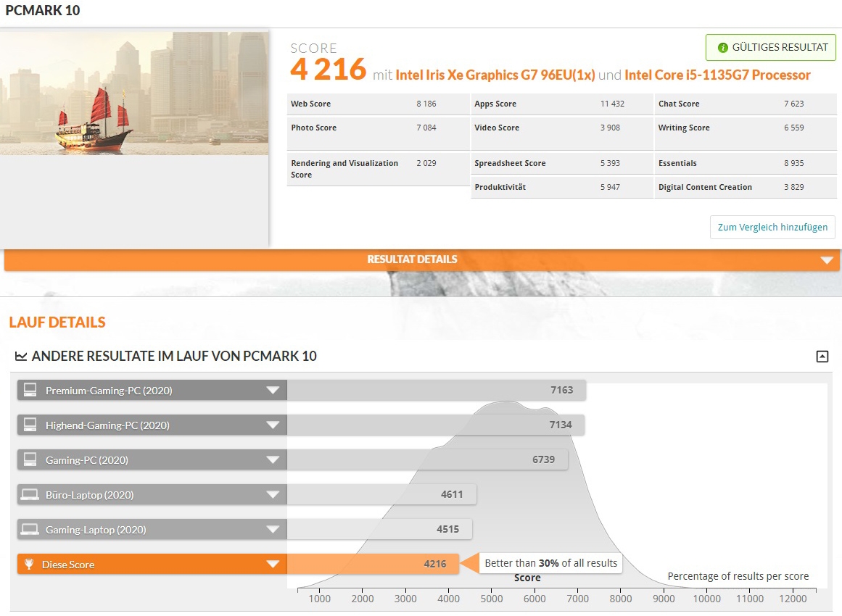Image resolution: width=842 pixels, height=616 pixels.
Task: Click trophy icon of Diese Score row
Action: [x=29, y=564]
